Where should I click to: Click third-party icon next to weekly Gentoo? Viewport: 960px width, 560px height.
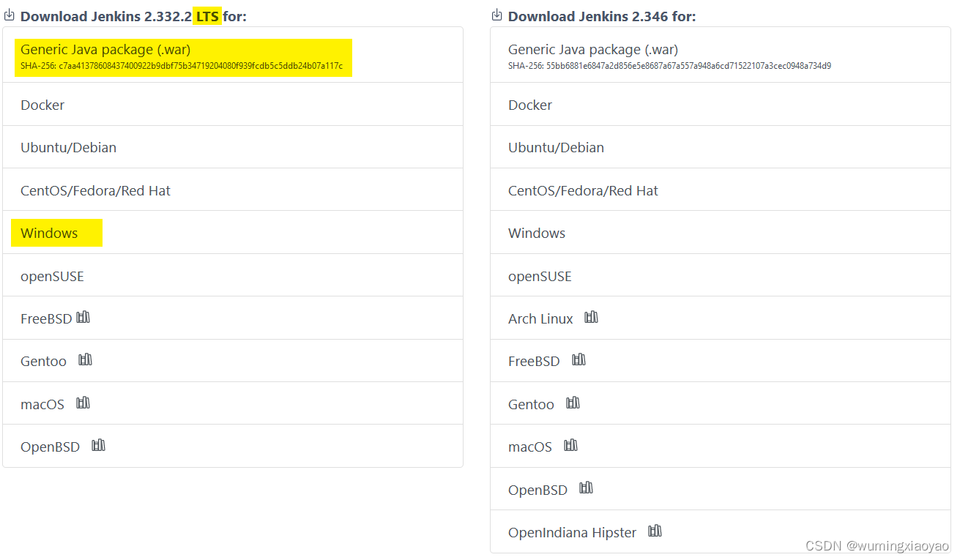tap(573, 403)
